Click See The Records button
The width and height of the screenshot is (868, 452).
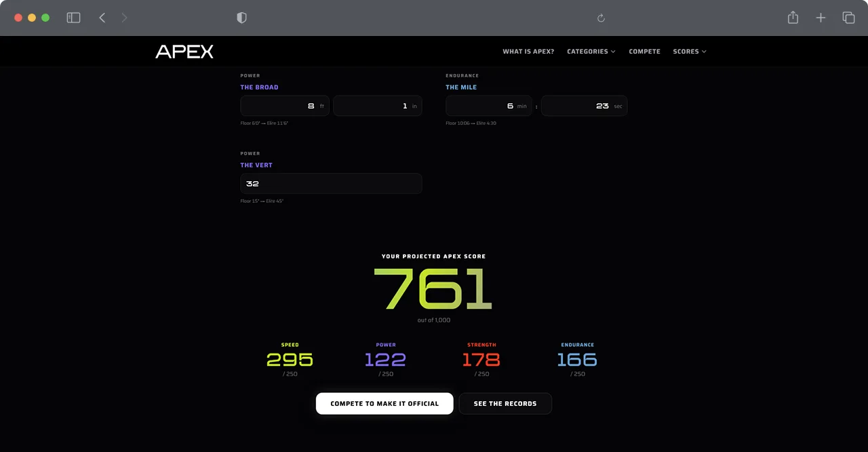click(505, 403)
